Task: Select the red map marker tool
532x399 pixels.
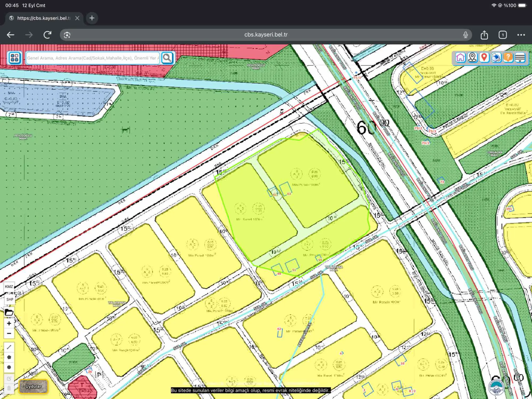Action: coord(484,57)
